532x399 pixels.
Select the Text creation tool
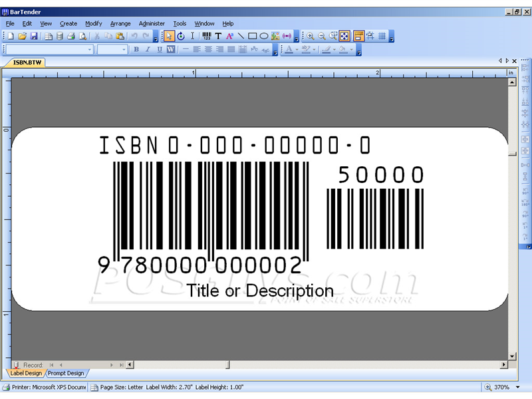218,36
